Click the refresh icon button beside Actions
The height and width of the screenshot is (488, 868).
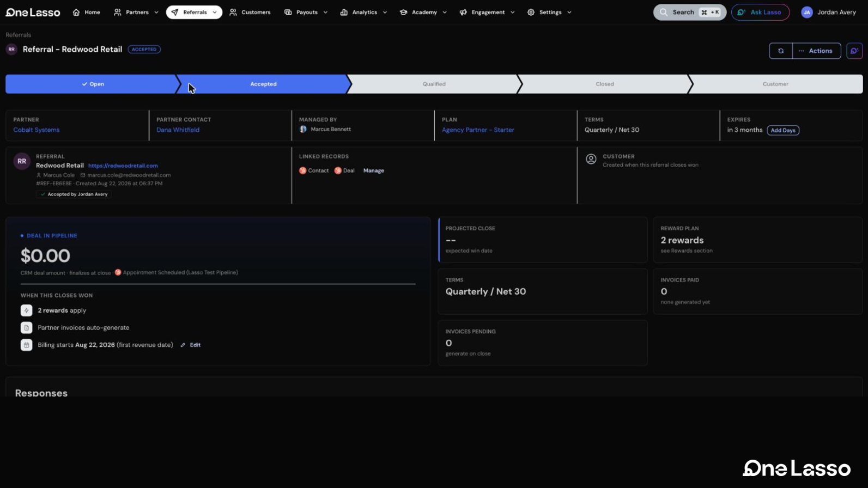[x=781, y=51]
